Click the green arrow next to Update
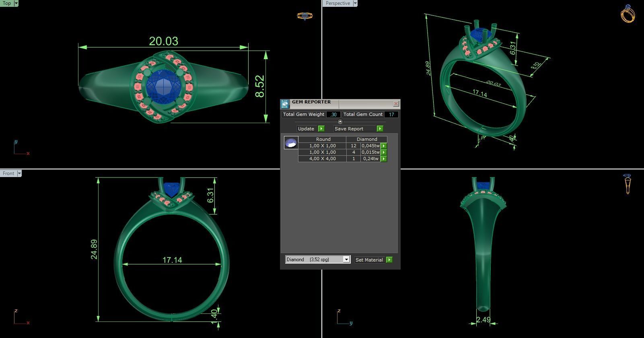The height and width of the screenshot is (338, 644). click(321, 129)
